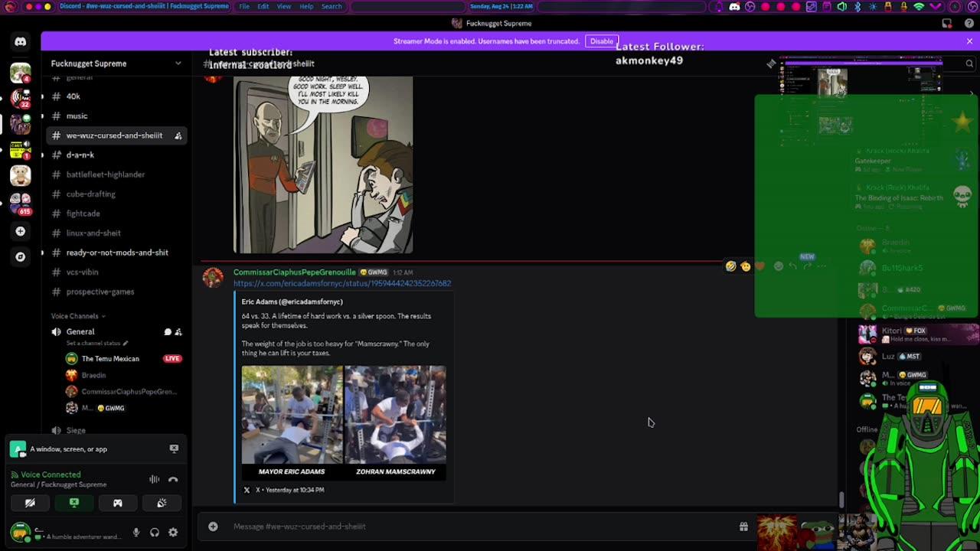Switch to the 40k channel
The image size is (980, 551).
pos(116,96)
